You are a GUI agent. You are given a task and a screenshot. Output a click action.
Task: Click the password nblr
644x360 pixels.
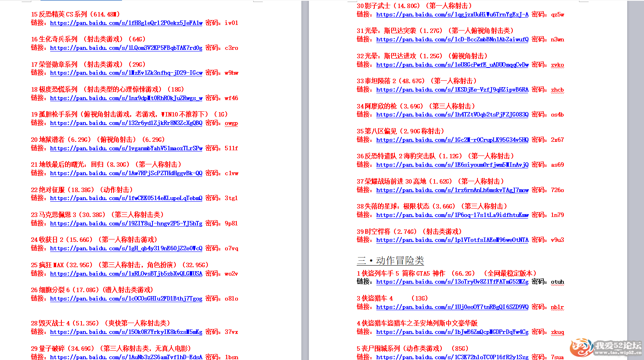557,307
